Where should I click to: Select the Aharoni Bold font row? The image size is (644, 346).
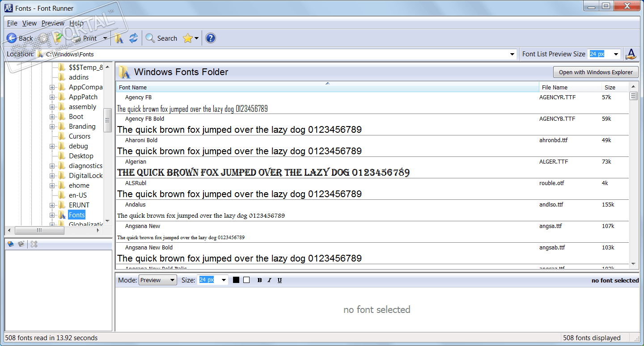372,146
